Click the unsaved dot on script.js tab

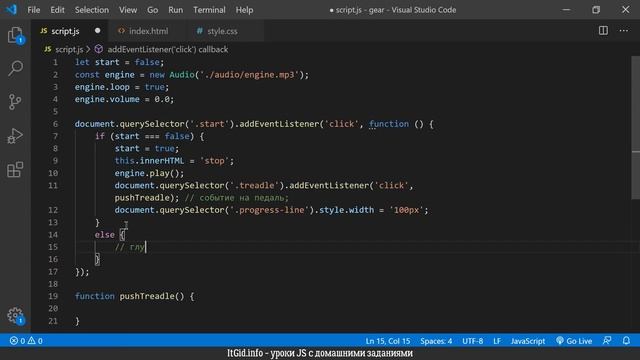coord(98,31)
